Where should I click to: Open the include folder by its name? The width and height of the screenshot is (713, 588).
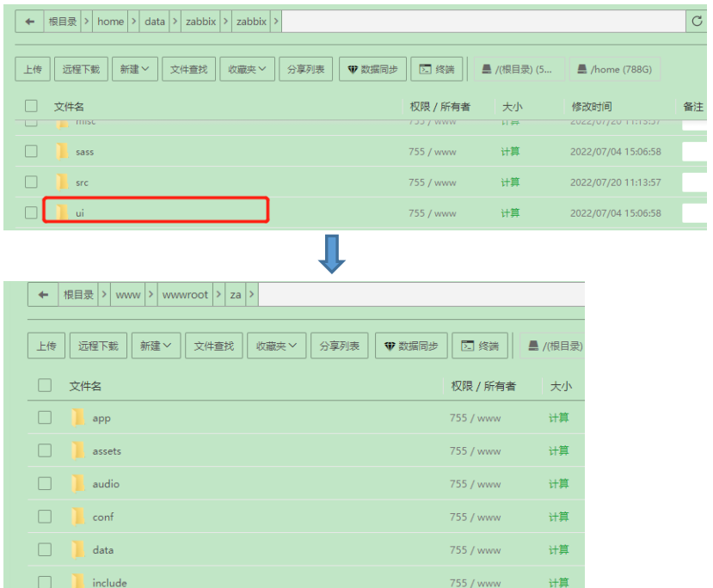tap(109, 582)
